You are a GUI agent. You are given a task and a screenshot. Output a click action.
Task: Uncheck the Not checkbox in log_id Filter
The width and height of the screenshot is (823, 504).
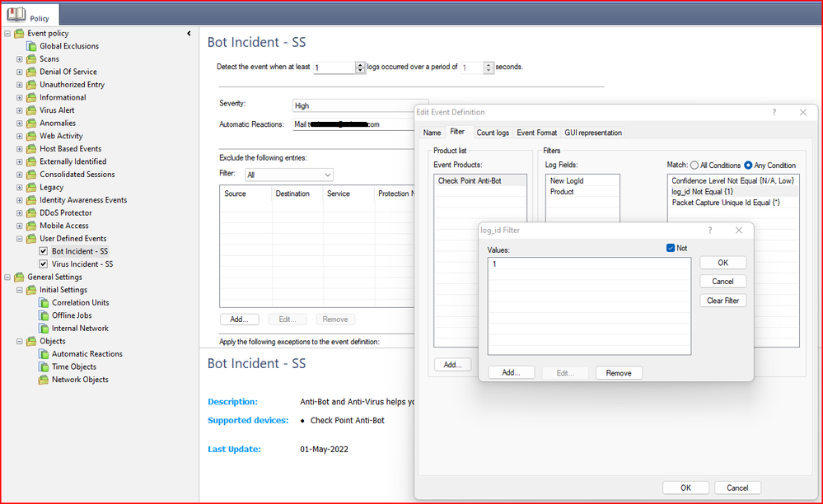pos(671,248)
